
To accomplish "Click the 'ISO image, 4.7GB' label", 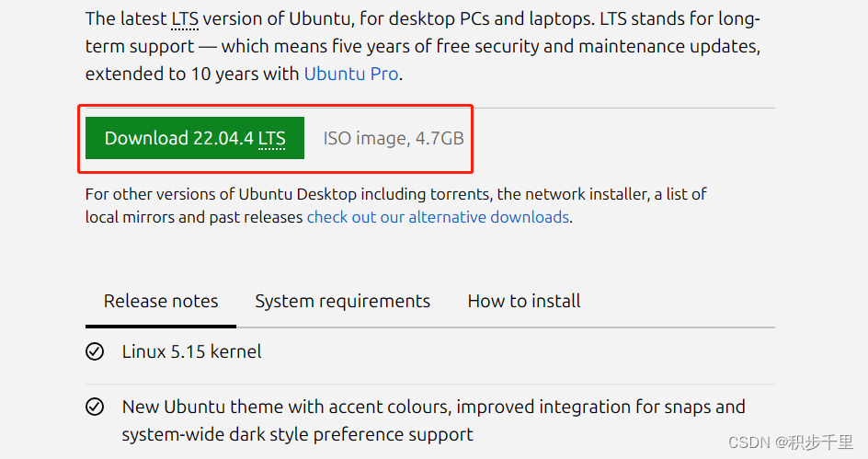I will 393,138.
